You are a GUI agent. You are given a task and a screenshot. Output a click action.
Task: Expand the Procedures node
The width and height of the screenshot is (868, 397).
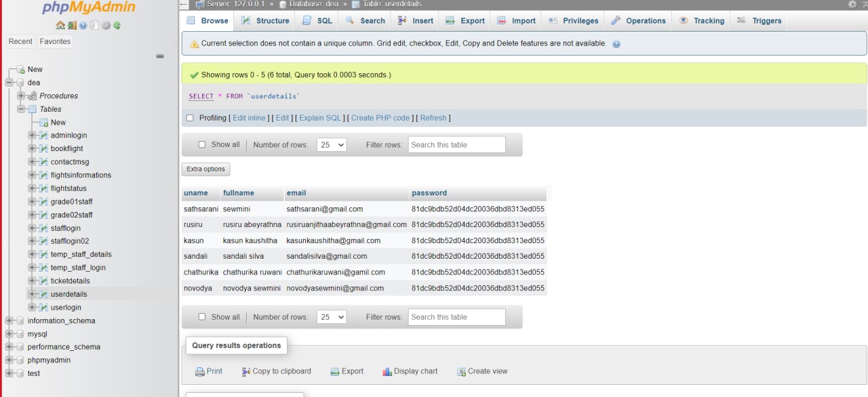pos(21,96)
